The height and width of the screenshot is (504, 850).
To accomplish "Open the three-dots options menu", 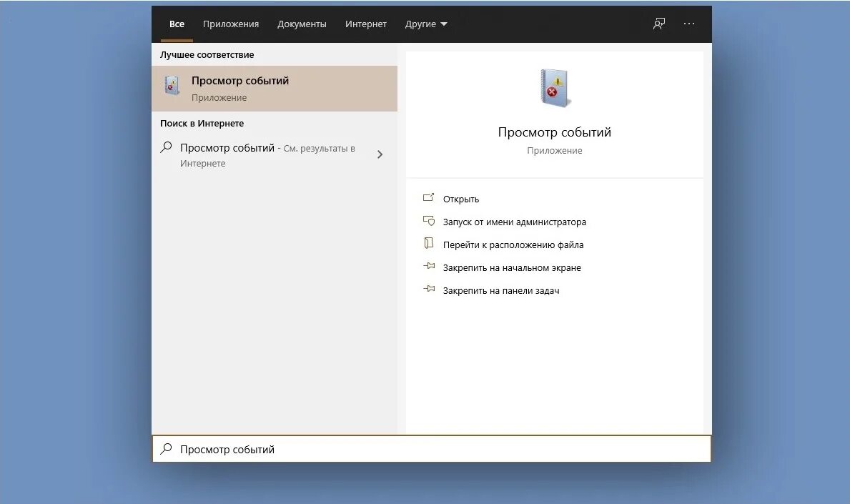I will pos(689,24).
